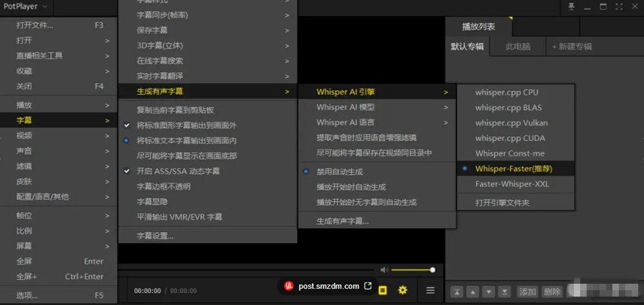
Task: Click 打开引擎文件夹 menu entry
Action: (x=516, y=202)
